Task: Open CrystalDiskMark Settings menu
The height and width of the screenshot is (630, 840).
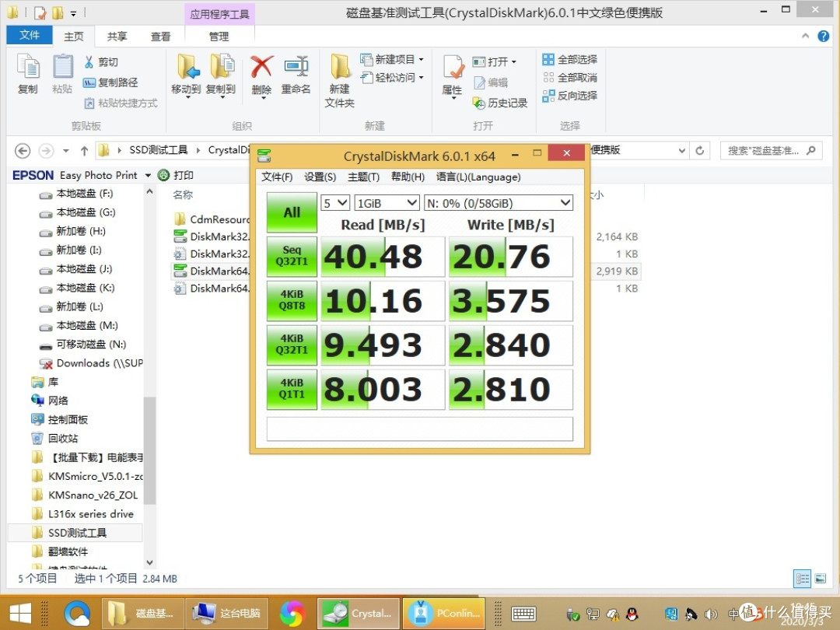Action: pyautogui.click(x=320, y=177)
